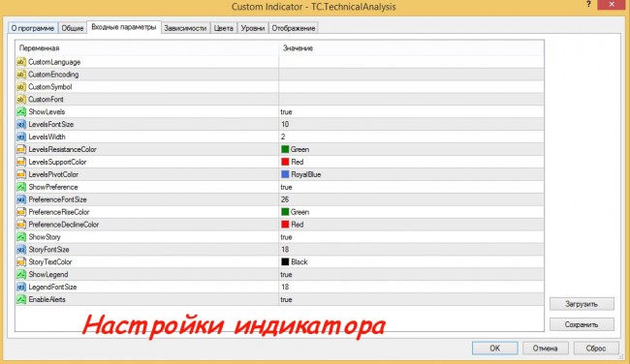Click the color icon beside LevelsResistanceColor
630x364 pixels.
click(x=21, y=149)
